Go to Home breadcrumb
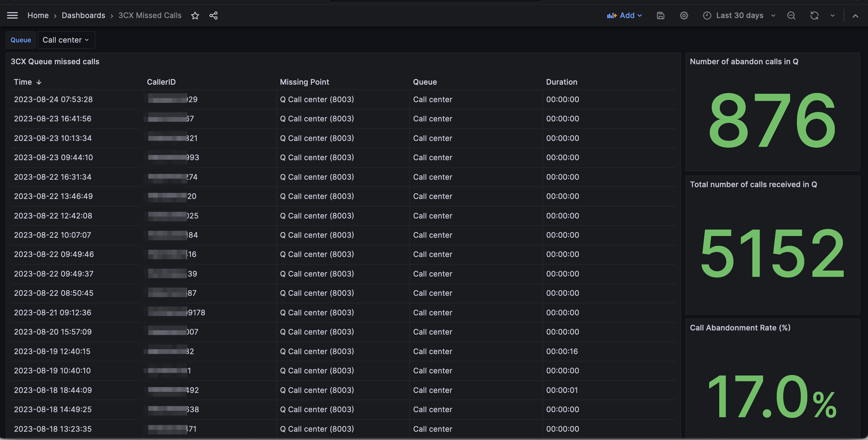This screenshot has width=868, height=440. click(x=38, y=15)
